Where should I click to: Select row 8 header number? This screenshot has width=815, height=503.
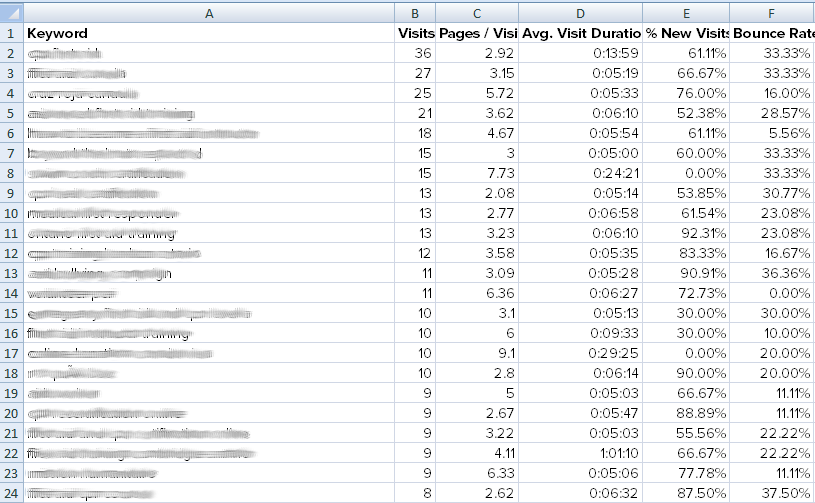point(11,173)
